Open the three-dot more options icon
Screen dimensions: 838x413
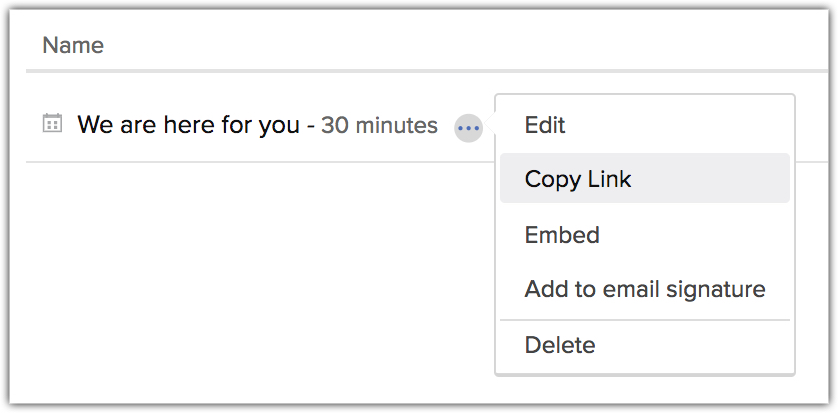tap(468, 127)
